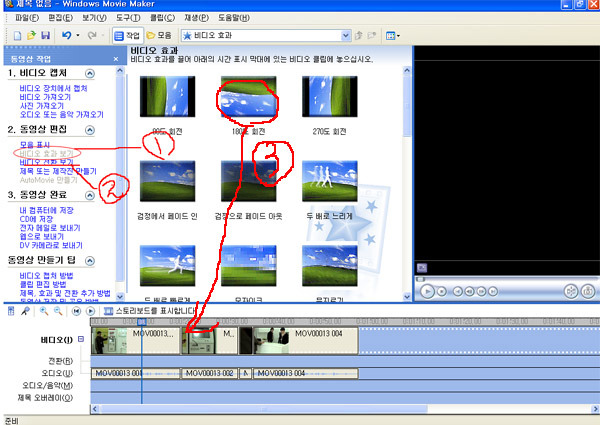Viewport: 600px width, 425px height.
Task: Create a new project with the toolbar icon
Action: point(17,36)
